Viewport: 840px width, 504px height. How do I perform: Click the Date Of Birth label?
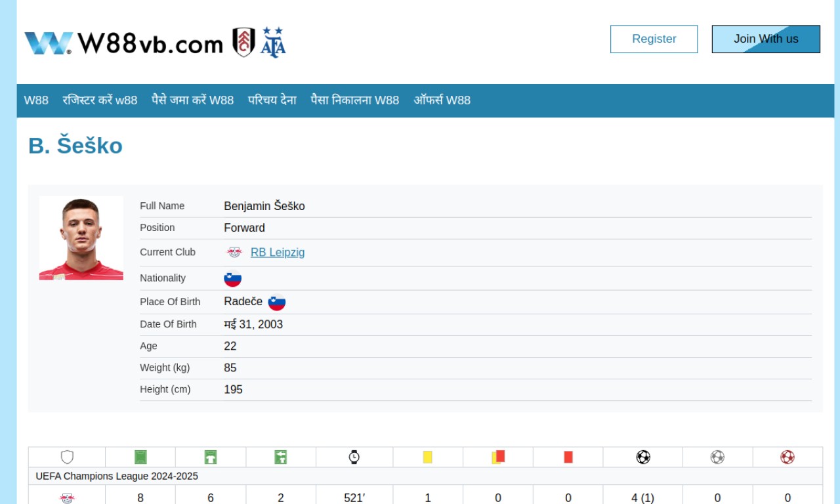[168, 324]
